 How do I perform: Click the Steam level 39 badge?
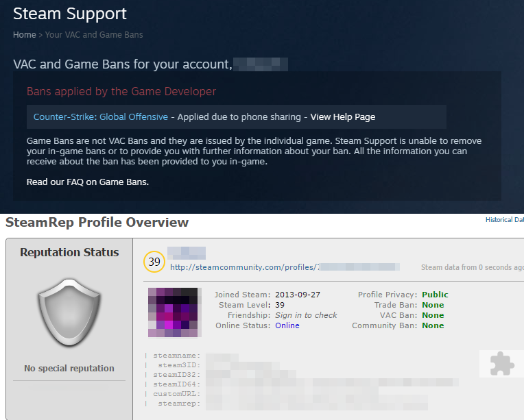pyautogui.click(x=154, y=262)
